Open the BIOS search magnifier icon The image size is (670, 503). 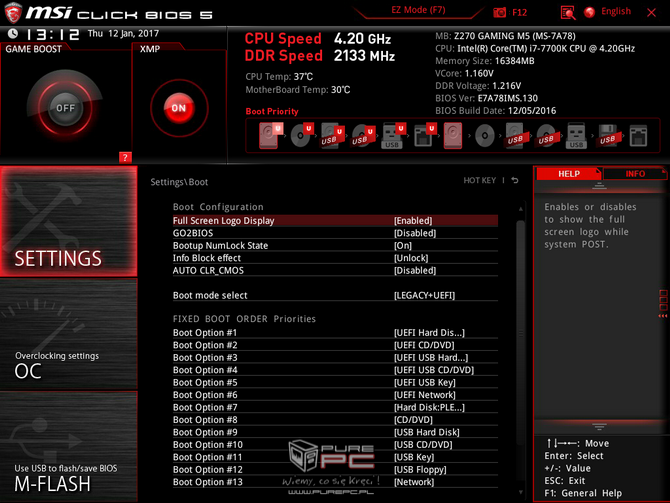[x=568, y=12]
